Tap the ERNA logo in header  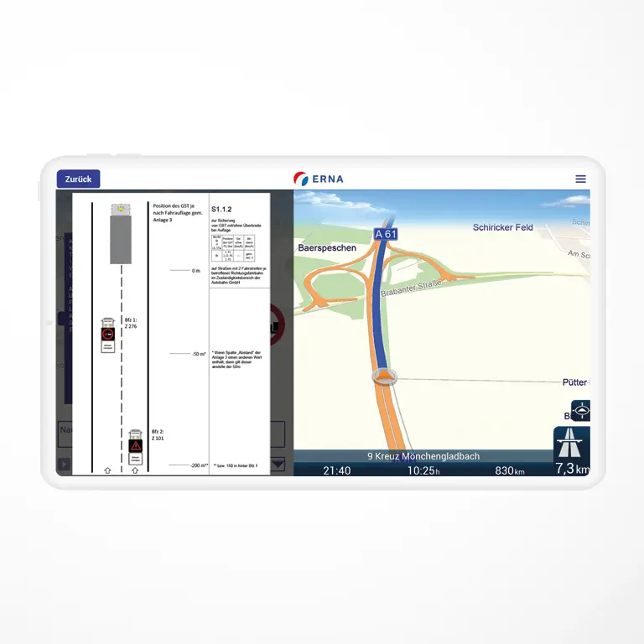[319, 179]
